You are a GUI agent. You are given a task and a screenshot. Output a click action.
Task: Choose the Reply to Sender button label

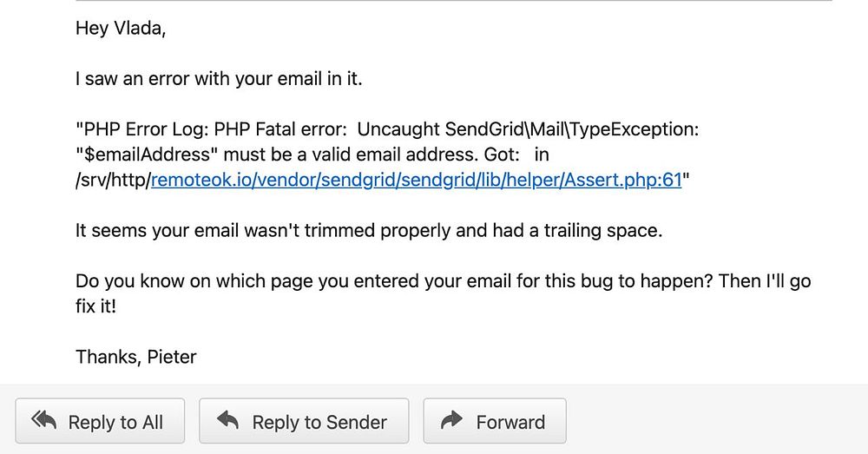point(319,423)
